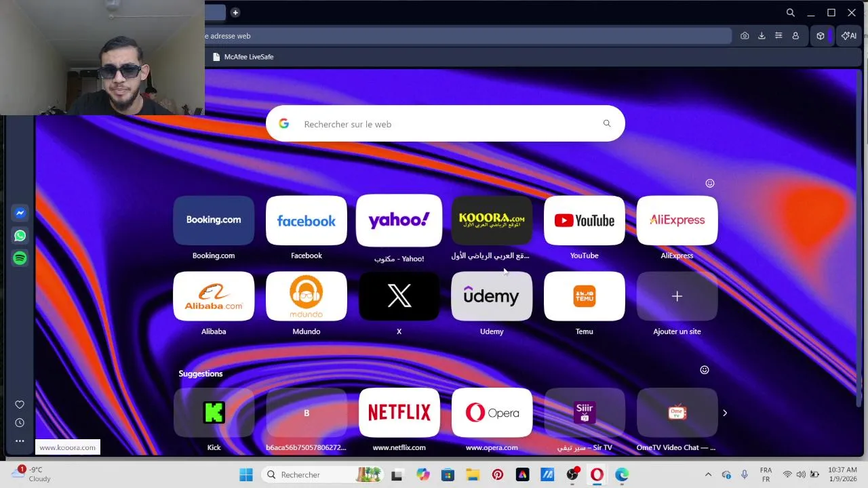This screenshot has height=488, width=868.
Task: Open the downloads icon in the address bar
Action: click(x=762, y=36)
